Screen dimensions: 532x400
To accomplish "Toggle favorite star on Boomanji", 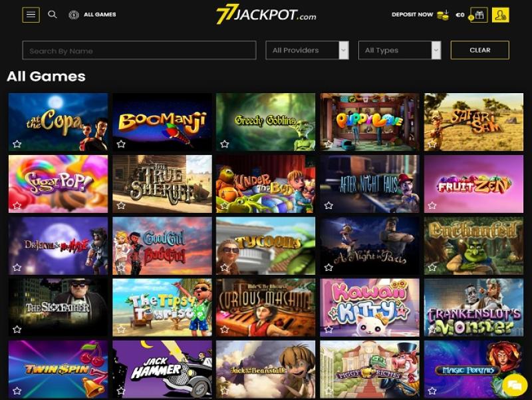I will (x=121, y=144).
